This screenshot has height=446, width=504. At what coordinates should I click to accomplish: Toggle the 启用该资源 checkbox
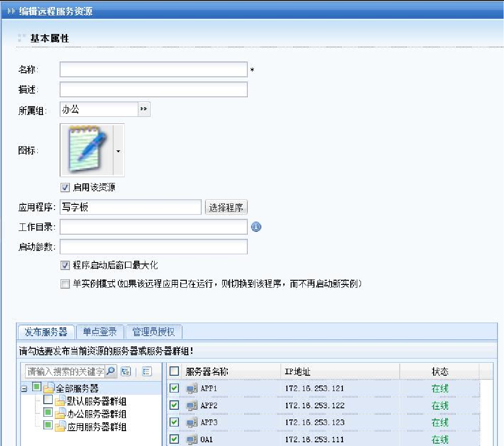pos(65,188)
